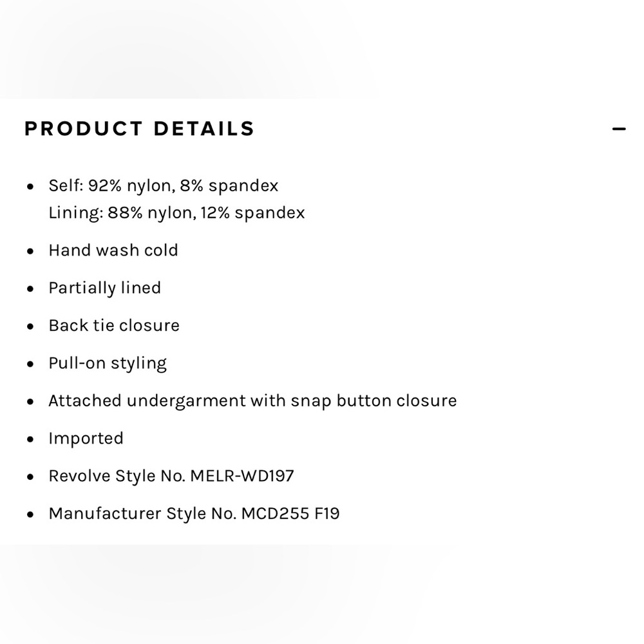
Task: Click the bullet beside Revolve Style No.
Action: pyautogui.click(x=30, y=477)
